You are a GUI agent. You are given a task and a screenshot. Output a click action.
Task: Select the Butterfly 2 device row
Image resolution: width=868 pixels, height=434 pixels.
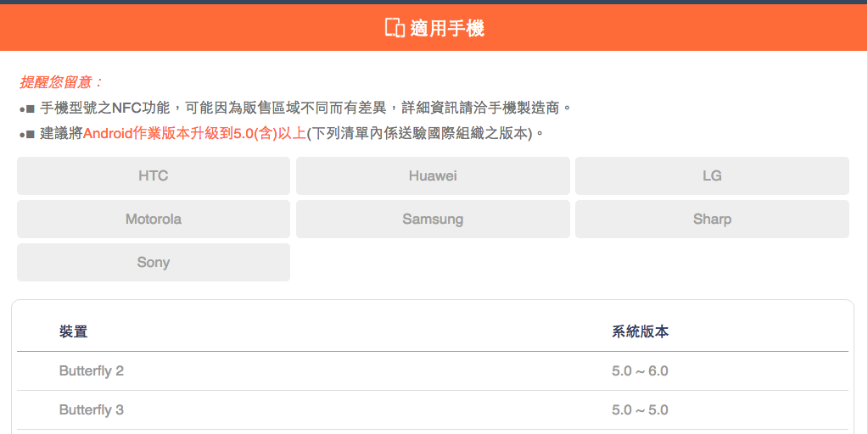pos(92,370)
